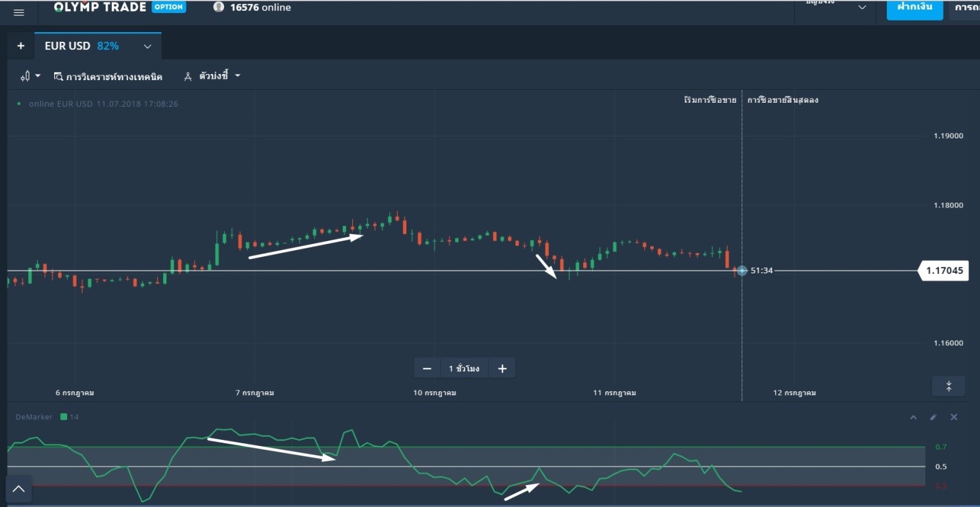Click the DeMarker 0.7 level label
The height and width of the screenshot is (507, 980).
(941, 447)
